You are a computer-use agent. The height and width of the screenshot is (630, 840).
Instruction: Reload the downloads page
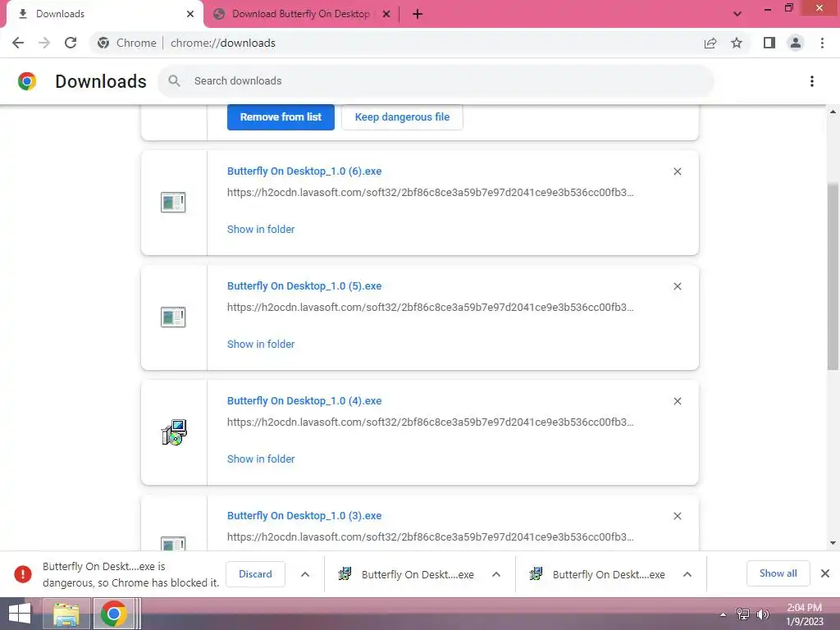pyautogui.click(x=71, y=43)
